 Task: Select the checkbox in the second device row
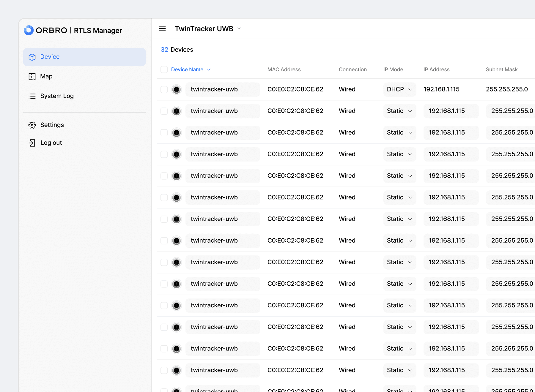click(x=164, y=111)
